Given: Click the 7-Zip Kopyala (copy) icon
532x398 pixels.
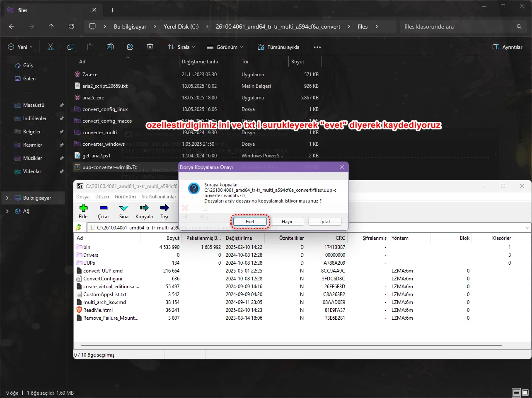Looking at the screenshot, I should tap(144, 208).
